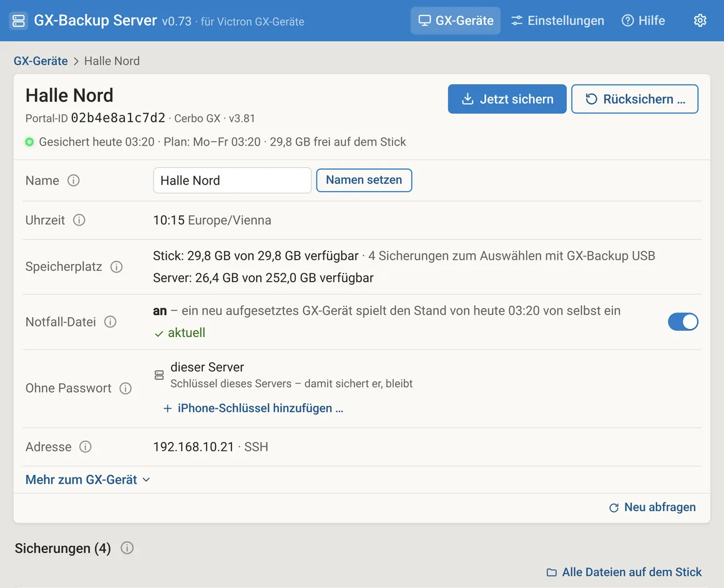The image size is (724, 588).
Task: Click the Portal-ID 02b4e8a1c7d2 text
Action: click(95, 118)
